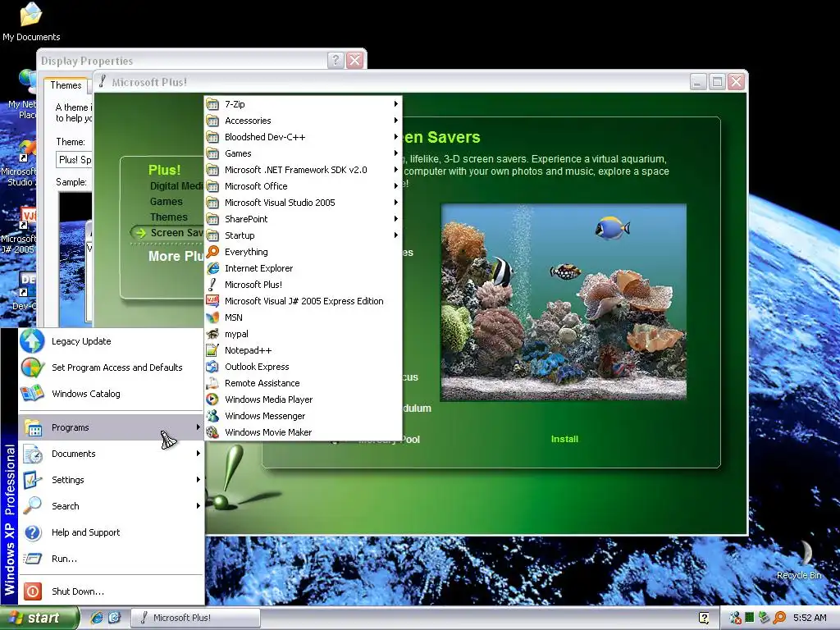Click the red Shut Down power icon
This screenshot has width=840, height=630.
pos(33,591)
